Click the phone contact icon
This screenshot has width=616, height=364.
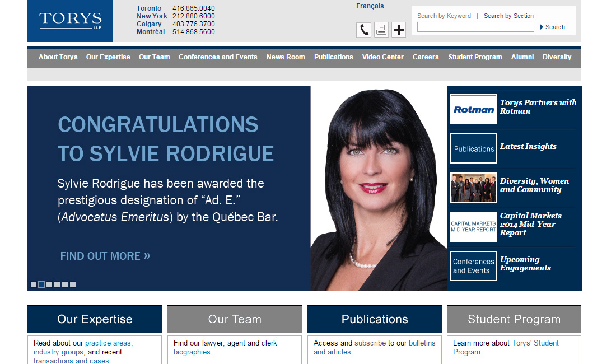click(363, 30)
